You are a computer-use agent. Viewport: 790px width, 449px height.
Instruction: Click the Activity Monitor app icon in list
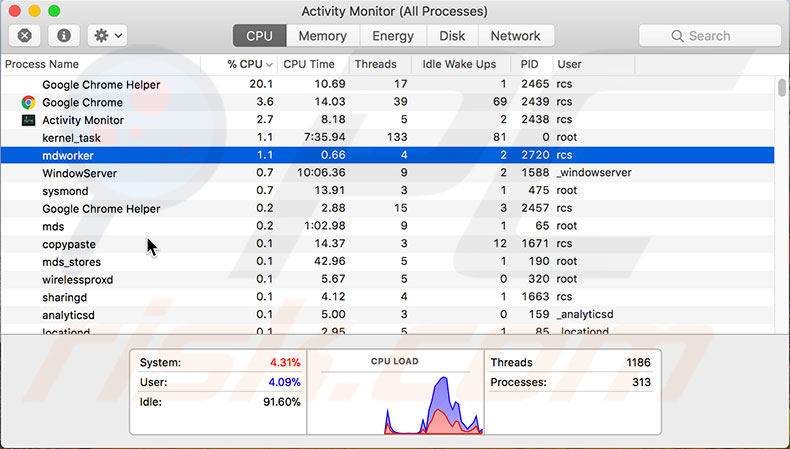(x=28, y=120)
